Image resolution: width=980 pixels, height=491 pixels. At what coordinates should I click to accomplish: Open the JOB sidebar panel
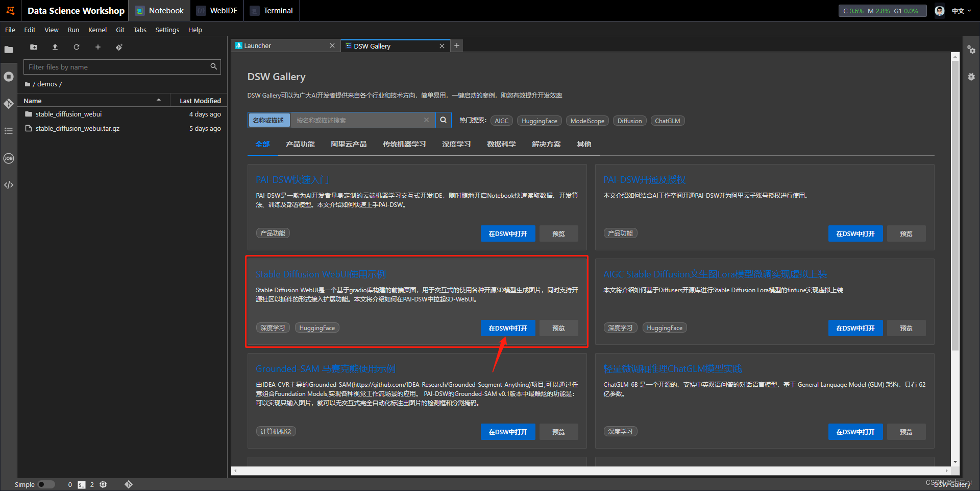tap(9, 158)
